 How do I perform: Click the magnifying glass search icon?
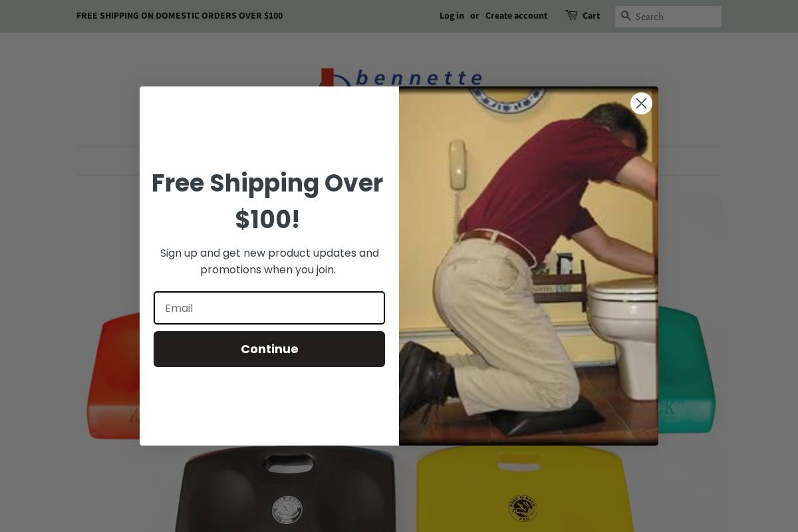coord(626,15)
